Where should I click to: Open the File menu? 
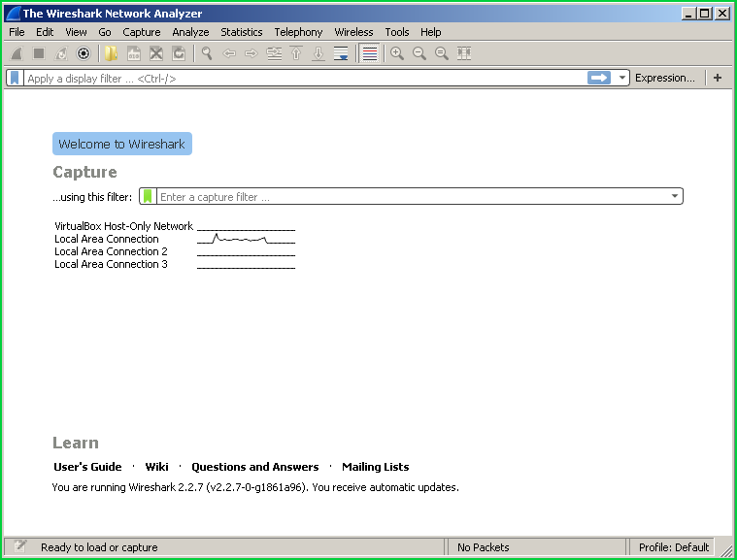[17, 32]
